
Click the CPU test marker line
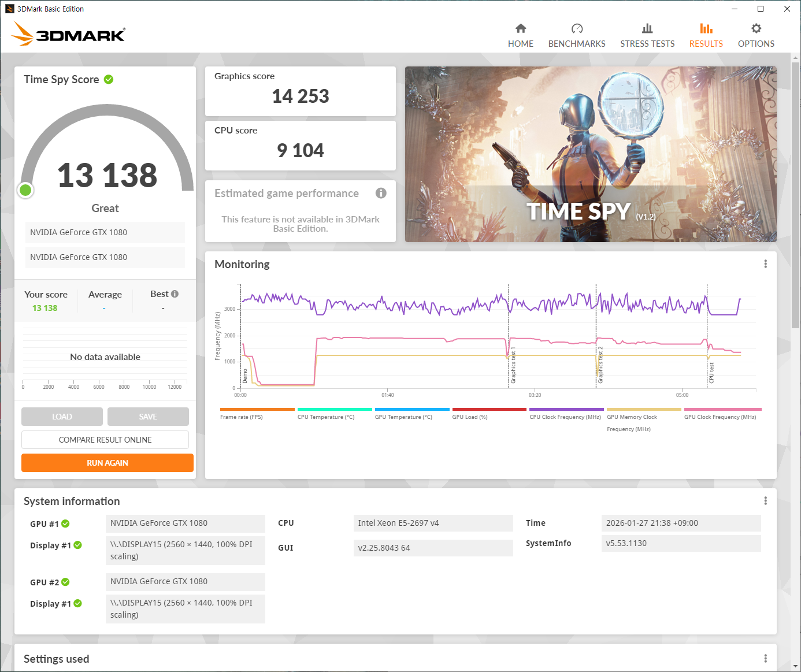coord(707,335)
